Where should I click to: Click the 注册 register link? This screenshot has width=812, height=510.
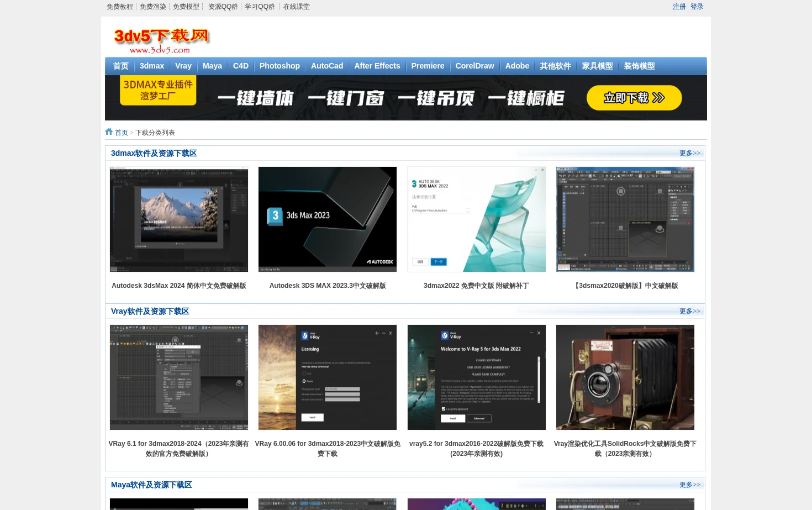(679, 7)
